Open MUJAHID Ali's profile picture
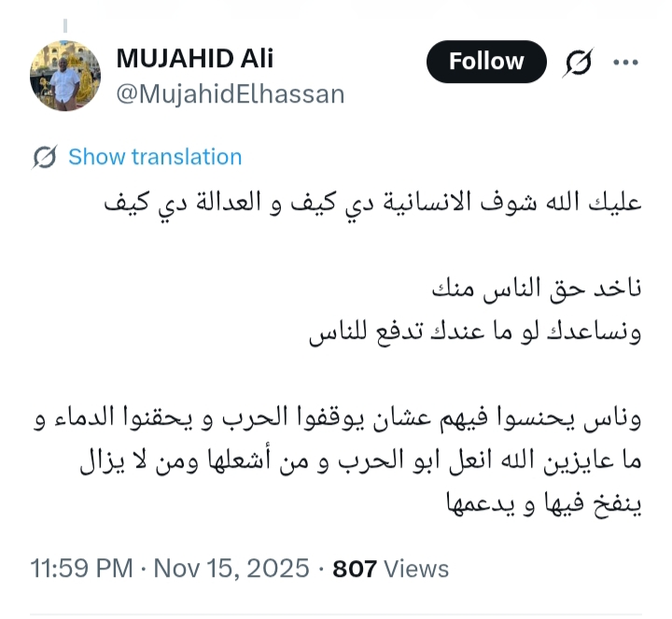 64,77
